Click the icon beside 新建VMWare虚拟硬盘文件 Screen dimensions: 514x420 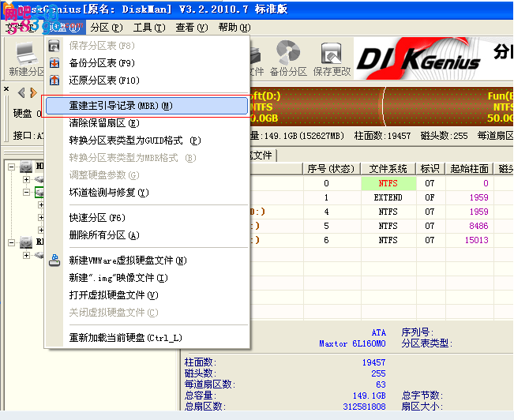(54, 261)
